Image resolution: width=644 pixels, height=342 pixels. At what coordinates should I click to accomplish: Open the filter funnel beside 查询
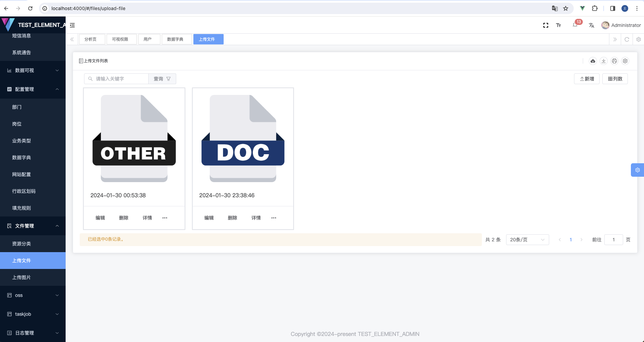[169, 78]
